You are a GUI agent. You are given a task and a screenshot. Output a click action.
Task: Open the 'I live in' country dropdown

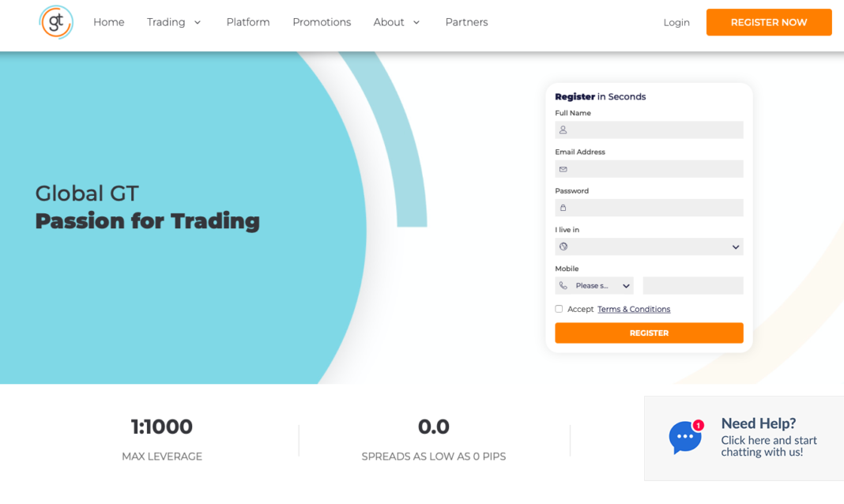650,247
